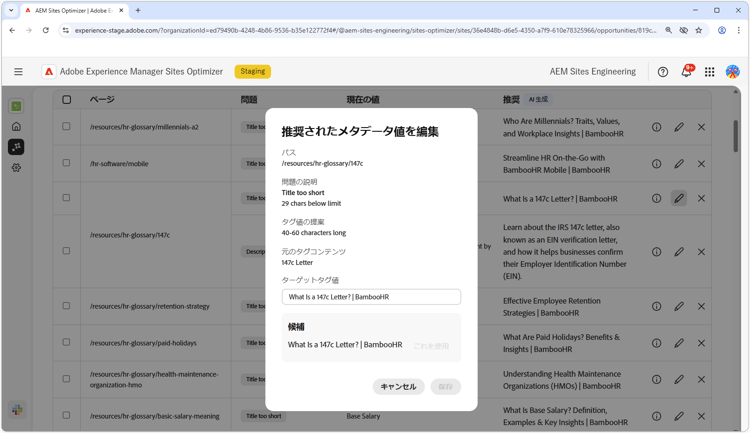Dismiss the paid-holidays recommendation
The image size is (750, 433).
pos(701,343)
